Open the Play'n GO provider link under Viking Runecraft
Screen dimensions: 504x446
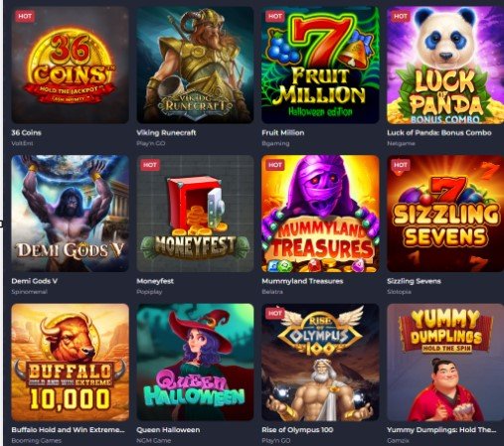click(151, 143)
